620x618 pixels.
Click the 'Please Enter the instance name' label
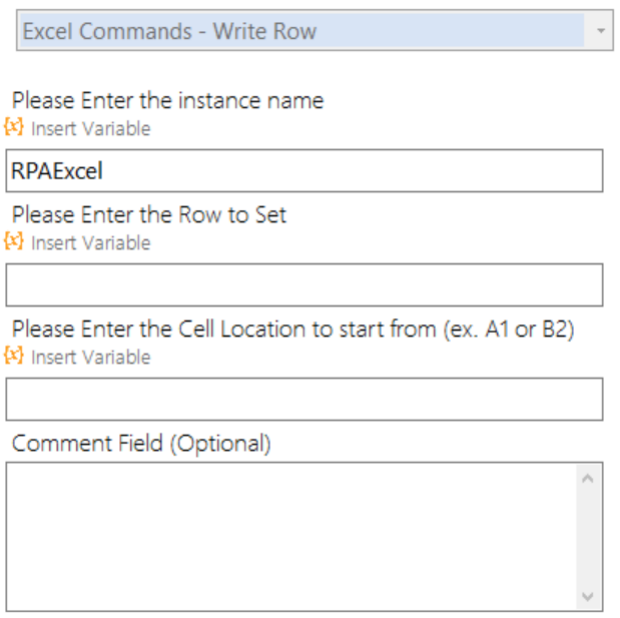168,100
